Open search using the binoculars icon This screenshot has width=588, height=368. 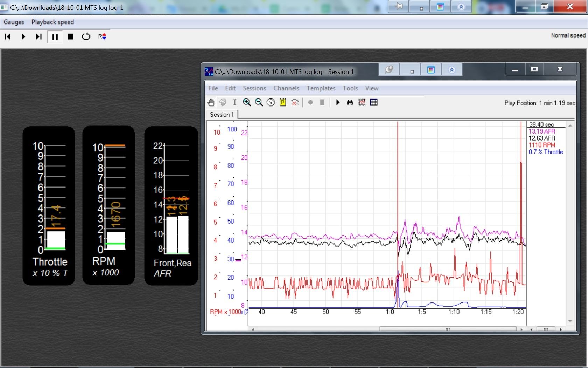point(350,102)
